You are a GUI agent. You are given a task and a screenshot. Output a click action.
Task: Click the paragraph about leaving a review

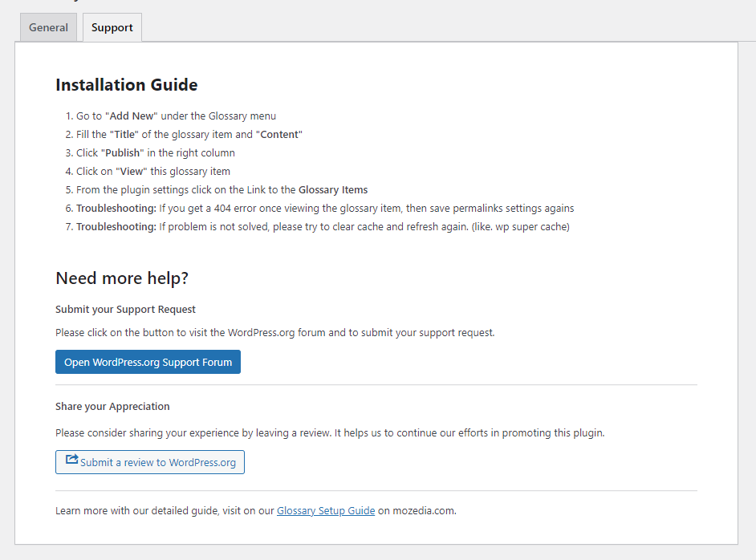[x=329, y=432]
